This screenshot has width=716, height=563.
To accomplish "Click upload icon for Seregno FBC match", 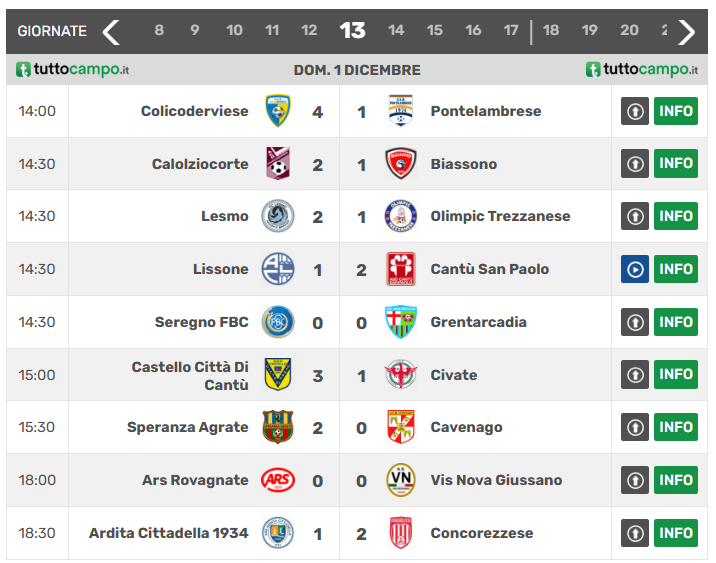I will [x=635, y=322].
